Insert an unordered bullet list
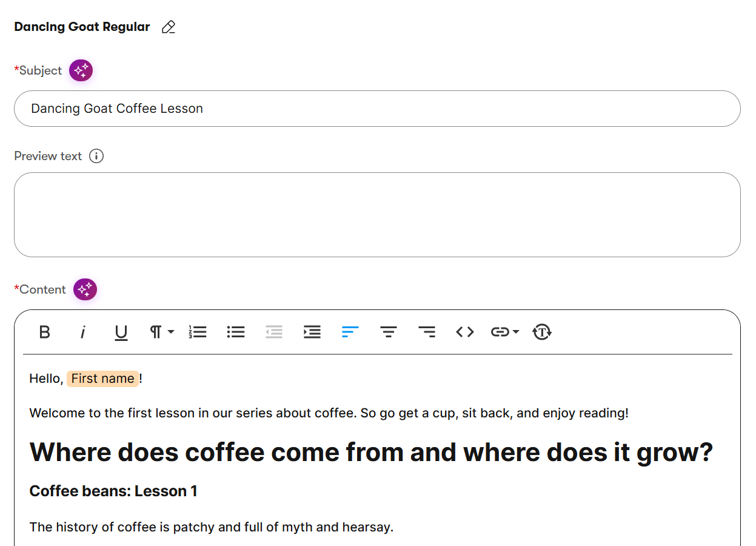This screenshot has height=546, width=756. (236, 332)
